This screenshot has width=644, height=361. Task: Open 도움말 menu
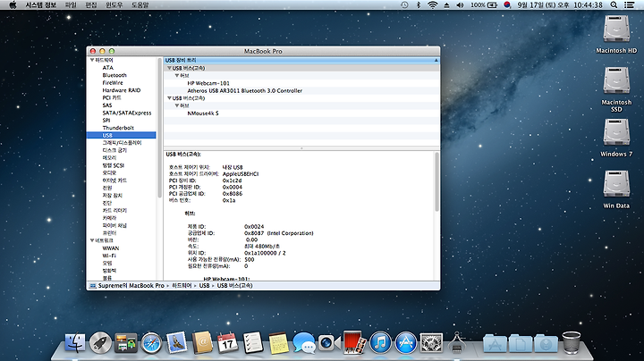(140, 5)
